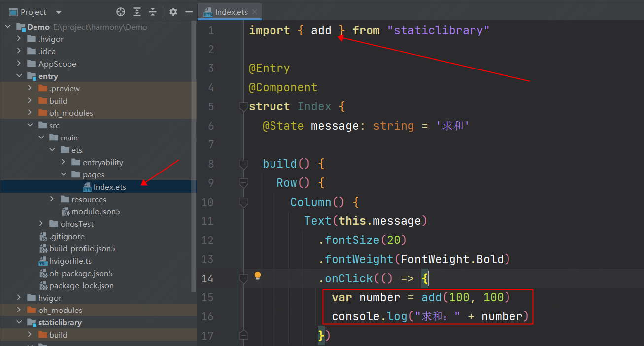This screenshot has width=644, height=346.
Task: Toggle fold marker on Column() line
Action: tap(243, 202)
